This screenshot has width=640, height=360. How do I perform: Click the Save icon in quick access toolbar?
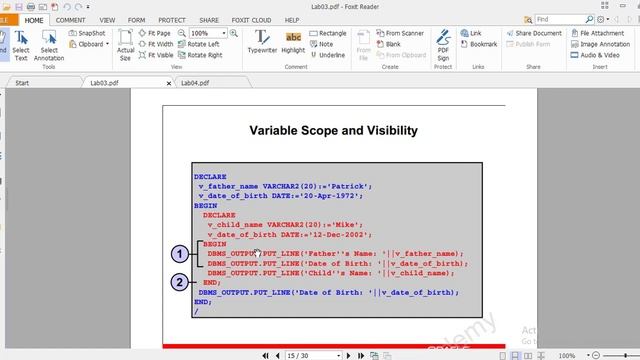tap(19, 7)
